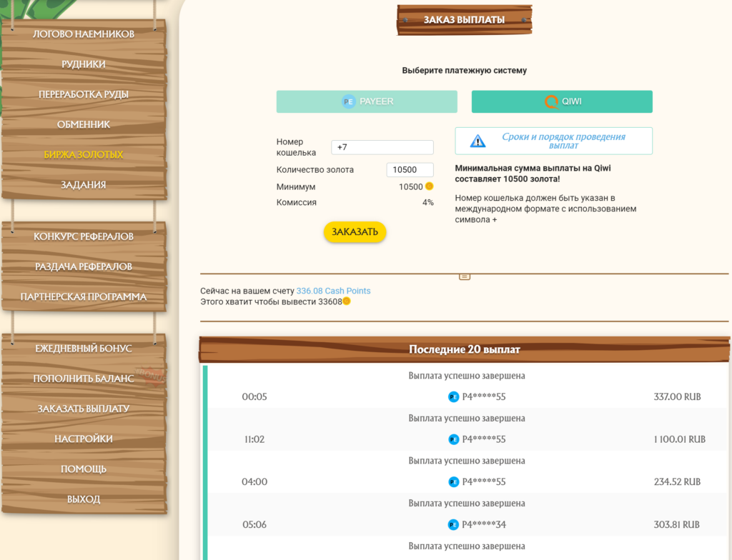732x560 pixels.
Task: Click the warning triangle icon in payout terms
Action: click(477, 141)
